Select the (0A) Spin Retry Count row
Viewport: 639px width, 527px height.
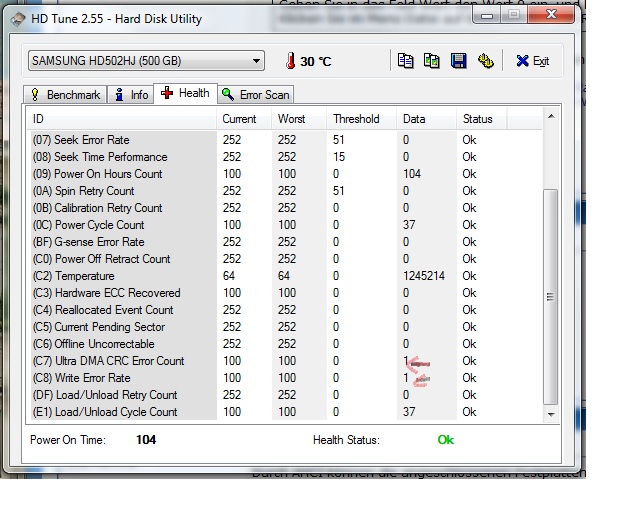tap(284, 191)
